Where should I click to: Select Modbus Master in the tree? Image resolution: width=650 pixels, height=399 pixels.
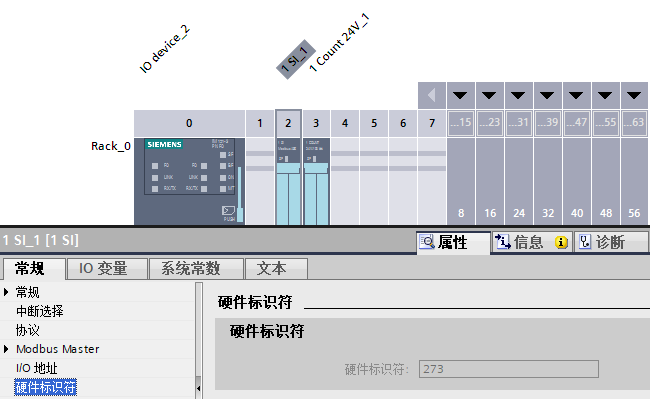click(58, 349)
